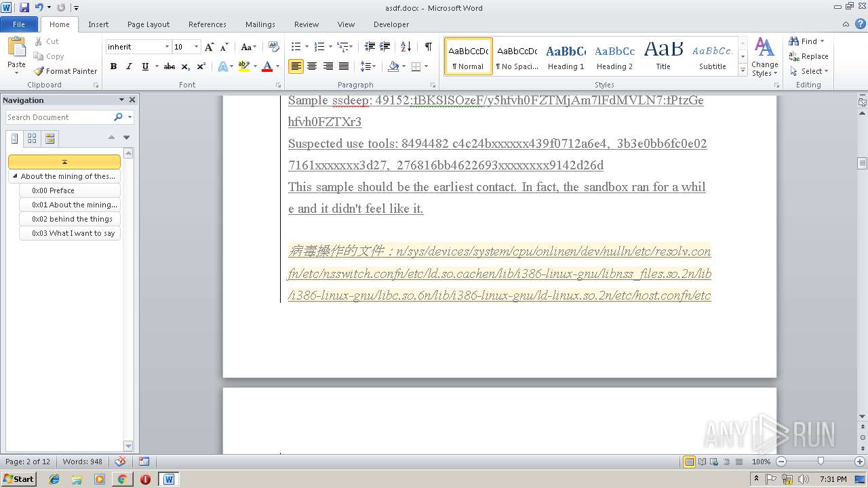
Task: Apply the Title style
Action: coord(663,56)
